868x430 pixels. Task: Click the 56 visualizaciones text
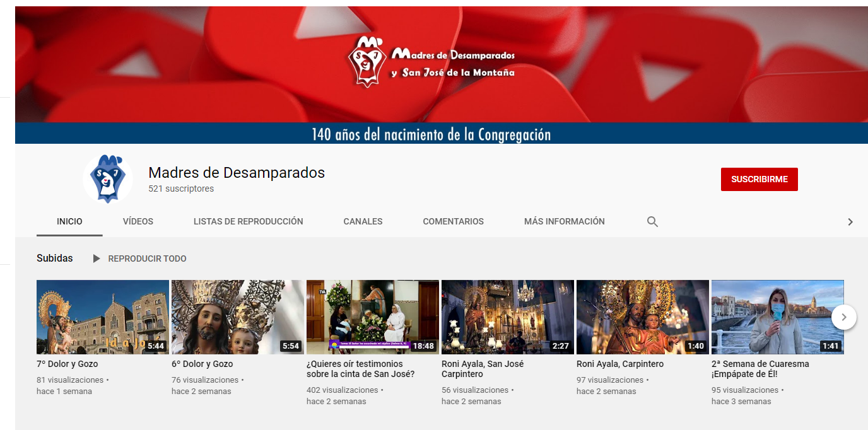tap(475, 390)
